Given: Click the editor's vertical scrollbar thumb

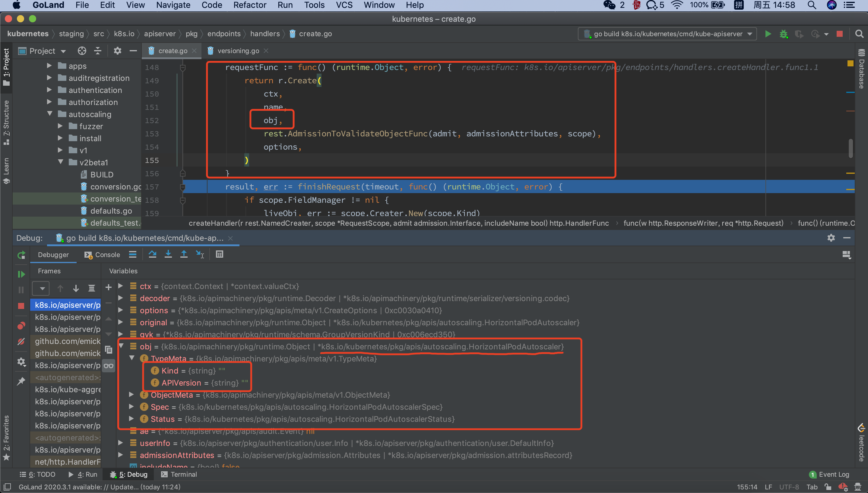Looking at the screenshot, I should click(851, 148).
